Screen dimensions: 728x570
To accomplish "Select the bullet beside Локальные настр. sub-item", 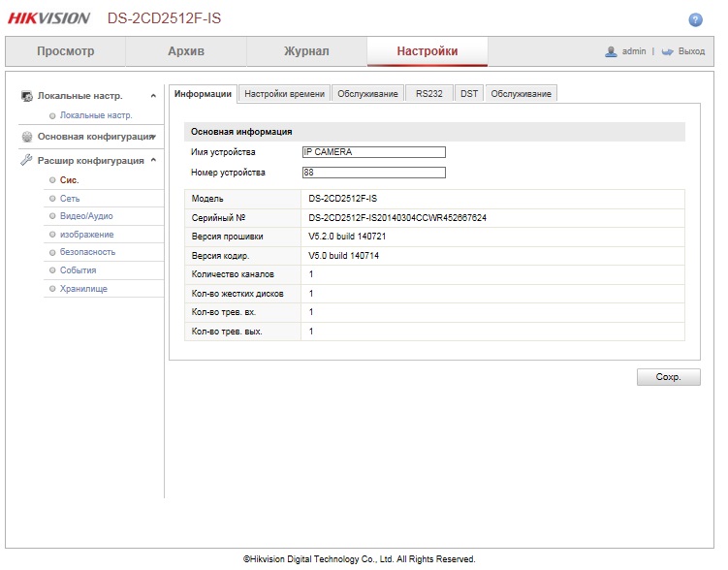I will pyautogui.click(x=52, y=115).
